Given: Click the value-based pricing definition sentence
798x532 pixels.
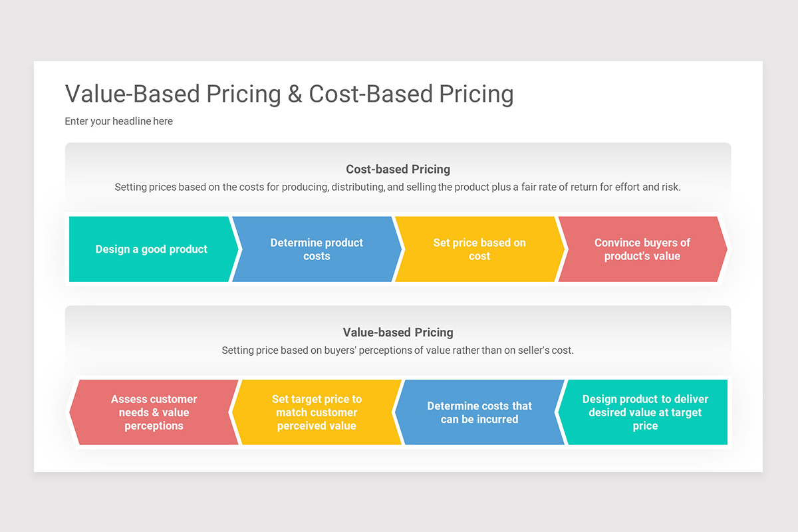Looking at the screenshot, I should (398, 350).
